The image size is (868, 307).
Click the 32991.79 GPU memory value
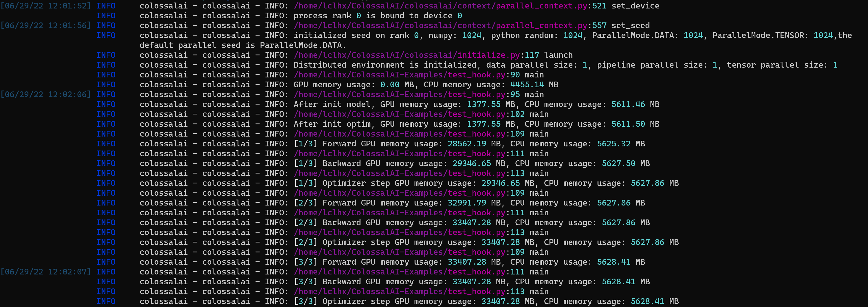tap(467, 203)
